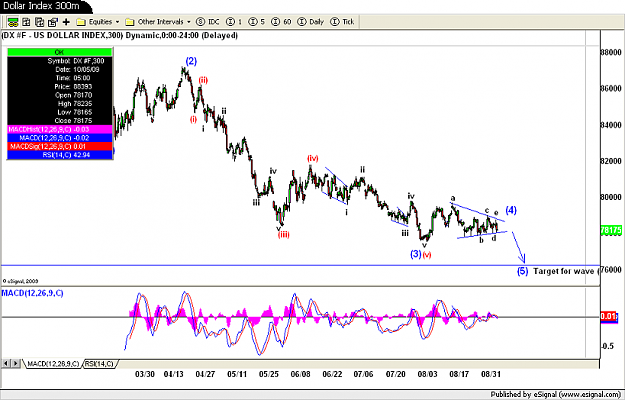Click the 76000 price axis label
625x400 pixels.
[x=611, y=270]
